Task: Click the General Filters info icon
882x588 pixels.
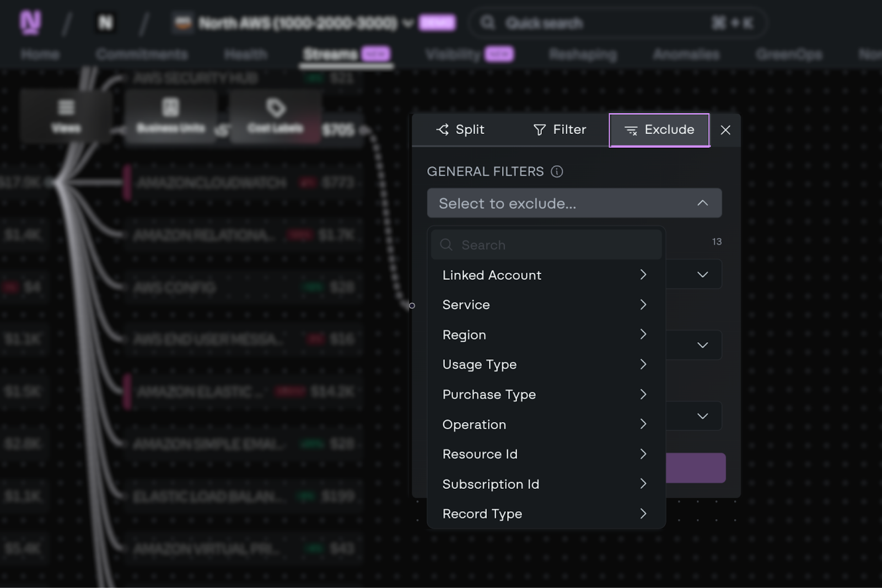Action: [558, 171]
